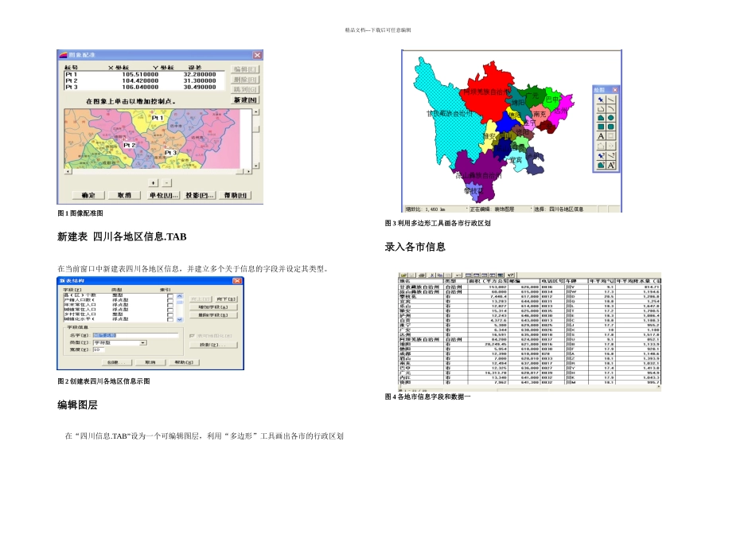756x535 pixels.
Task: Close the 图象配准 dialog
Action: click(x=258, y=55)
